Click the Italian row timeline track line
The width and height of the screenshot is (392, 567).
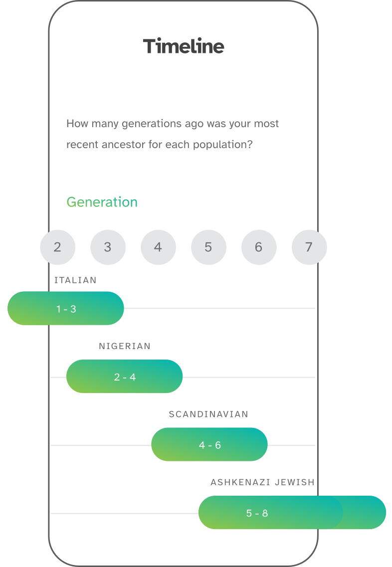(x=219, y=309)
